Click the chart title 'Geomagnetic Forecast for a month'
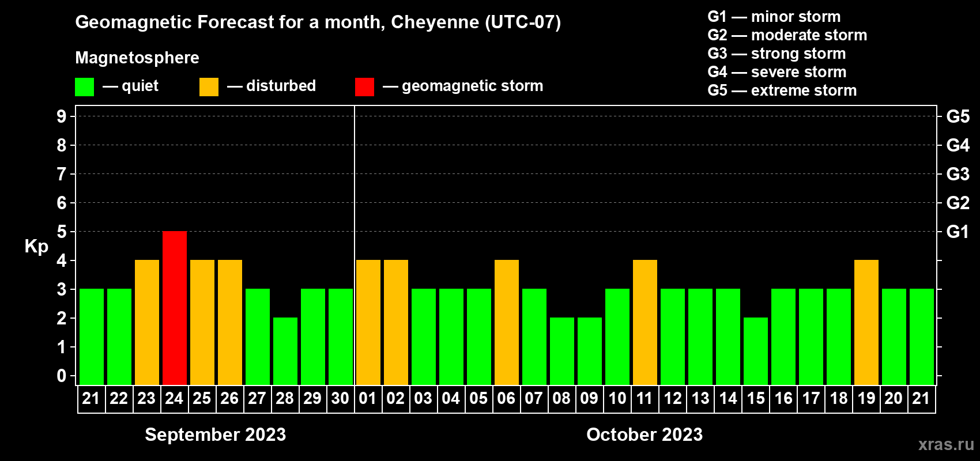 point(231,22)
